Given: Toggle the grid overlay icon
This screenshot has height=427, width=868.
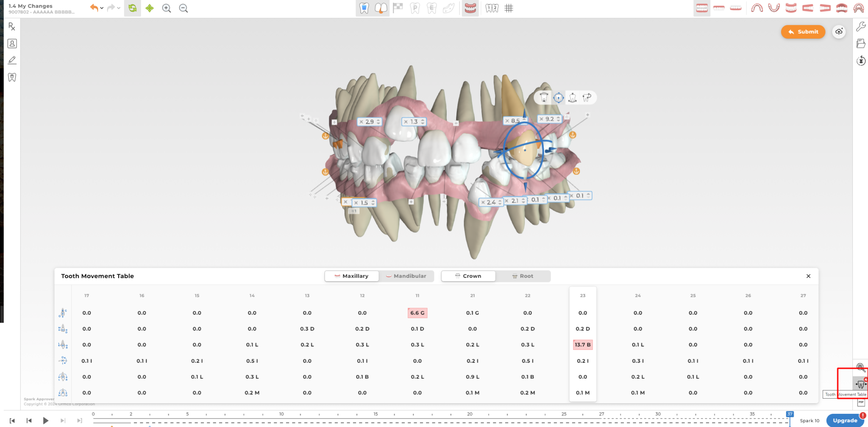Looking at the screenshot, I should pyautogui.click(x=509, y=8).
